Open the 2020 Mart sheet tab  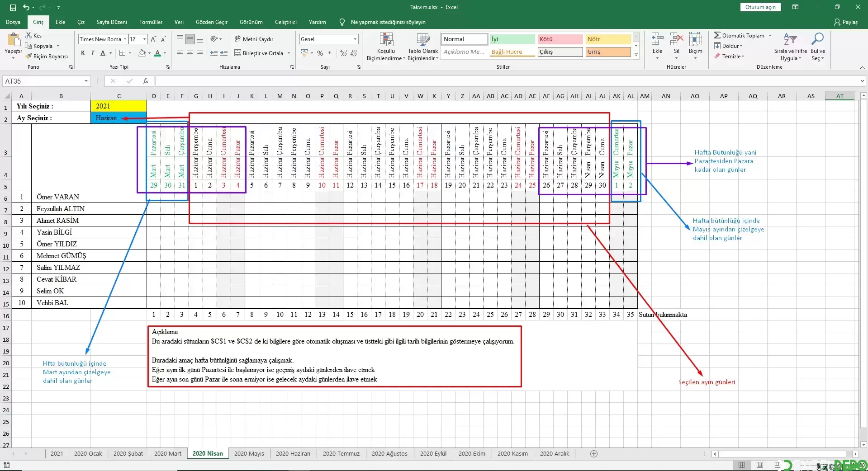coord(167,454)
